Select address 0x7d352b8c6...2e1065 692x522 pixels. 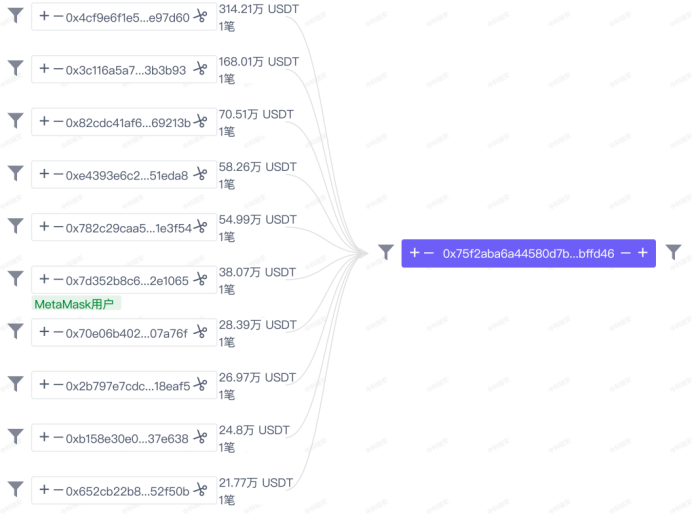[x=127, y=281]
